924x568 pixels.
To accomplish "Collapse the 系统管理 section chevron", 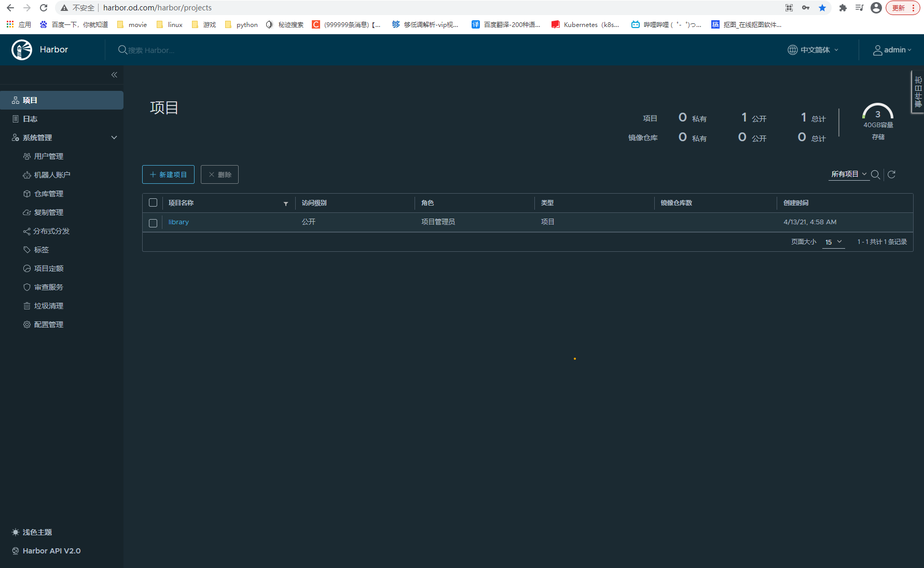I will pos(114,138).
